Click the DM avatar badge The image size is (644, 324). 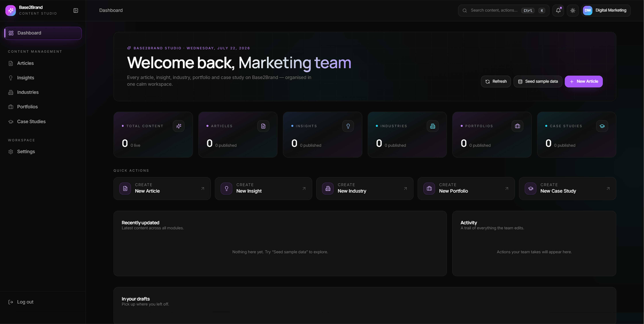[588, 11]
